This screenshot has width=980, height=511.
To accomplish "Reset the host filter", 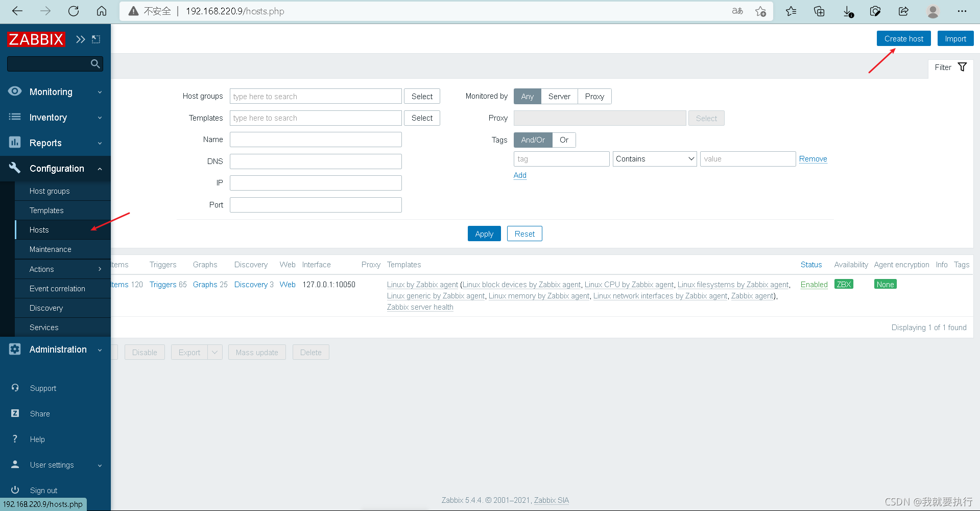I will click(524, 234).
